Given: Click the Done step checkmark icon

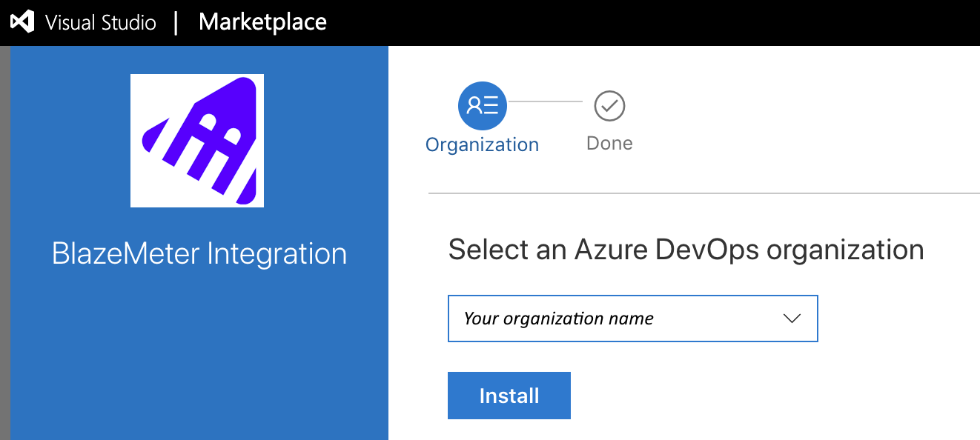Looking at the screenshot, I should coord(609,106).
